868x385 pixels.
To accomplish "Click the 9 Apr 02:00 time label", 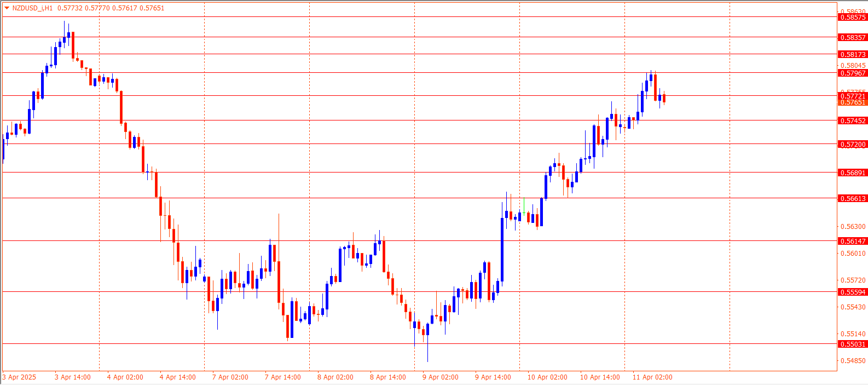I will click(441, 377).
